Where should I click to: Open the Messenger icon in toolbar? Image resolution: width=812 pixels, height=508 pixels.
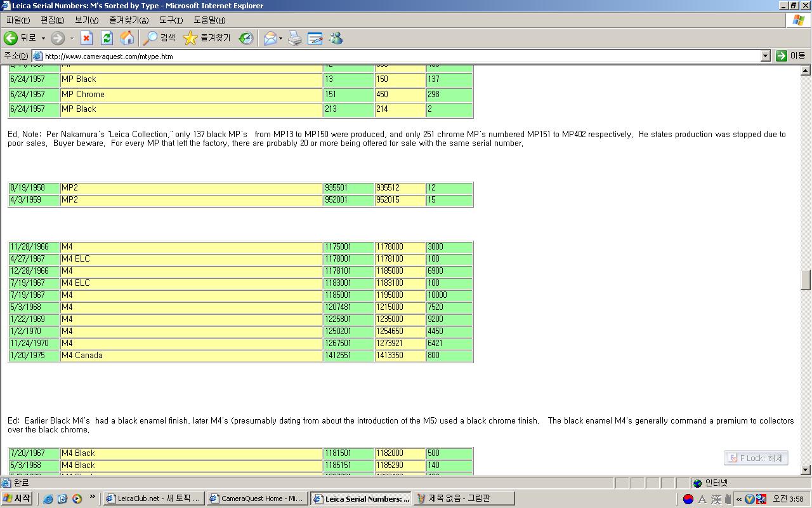[336, 38]
